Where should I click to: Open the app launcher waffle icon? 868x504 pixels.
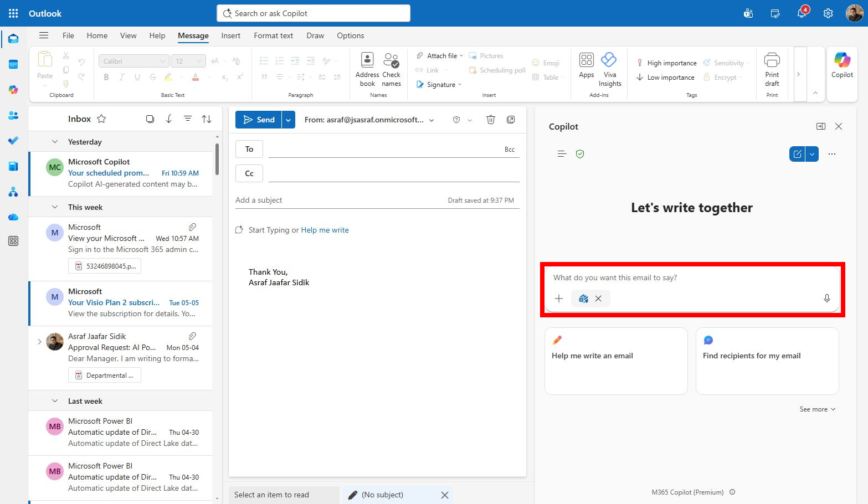(13, 13)
